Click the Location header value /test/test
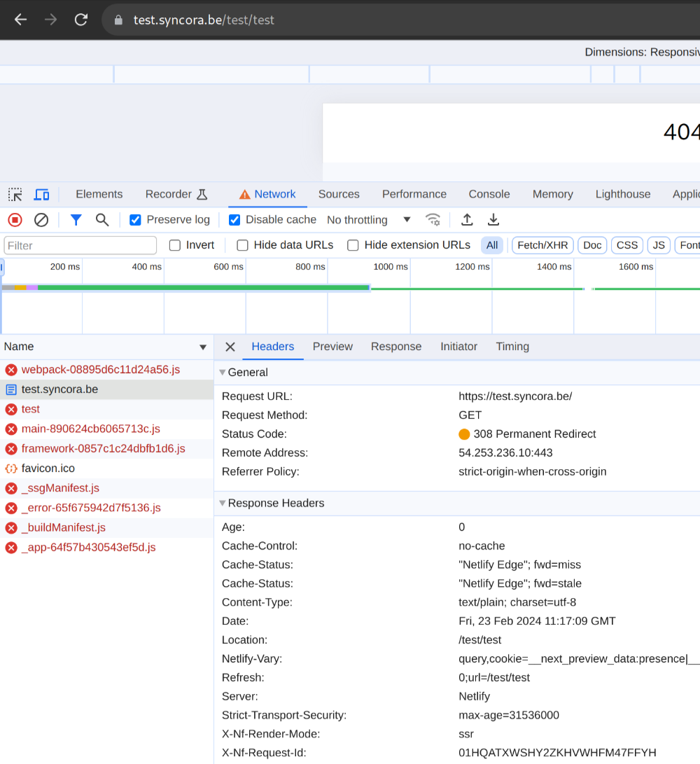The width and height of the screenshot is (700, 764). (479, 640)
